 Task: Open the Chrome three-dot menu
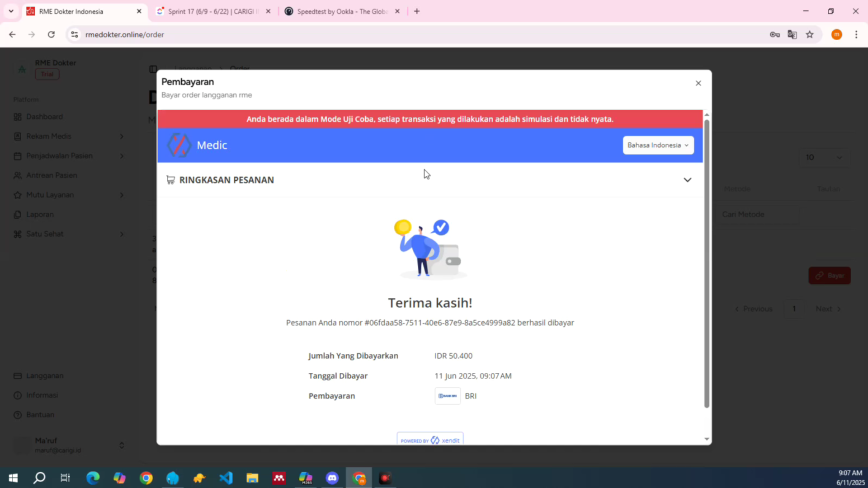pos(856,34)
